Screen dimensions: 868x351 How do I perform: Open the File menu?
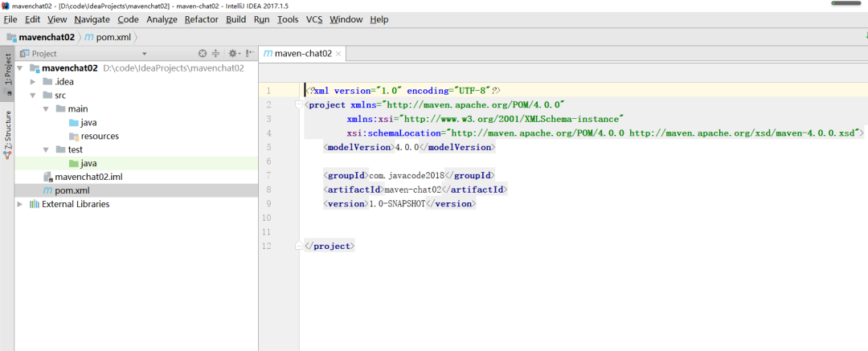[x=10, y=19]
